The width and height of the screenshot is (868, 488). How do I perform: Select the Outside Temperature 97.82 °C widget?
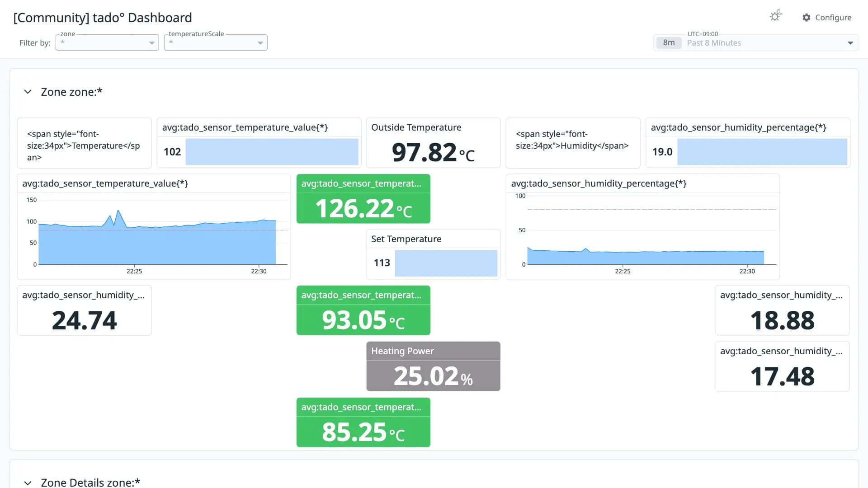click(x=433, y=143)
